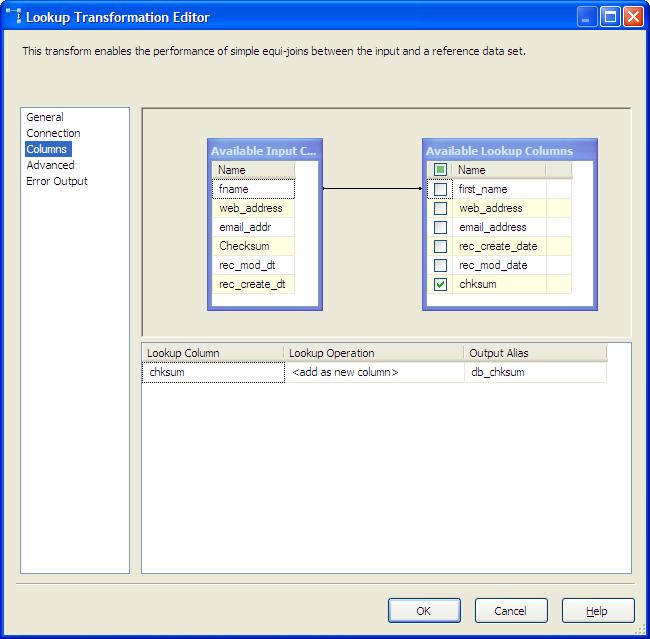
Task: Click the db_chksum Output Alias field
Action: pyautogui.click(x=534, y=372)
